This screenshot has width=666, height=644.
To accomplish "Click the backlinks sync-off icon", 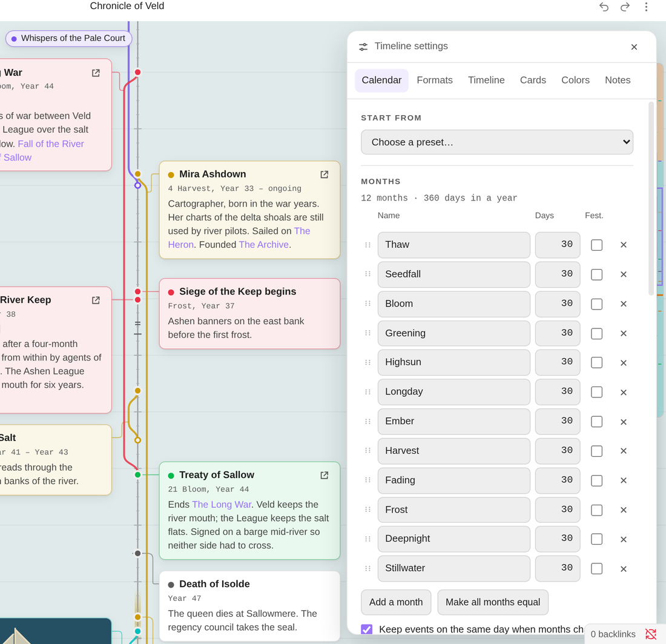I will pyautogui.click(x=650, y=634).
